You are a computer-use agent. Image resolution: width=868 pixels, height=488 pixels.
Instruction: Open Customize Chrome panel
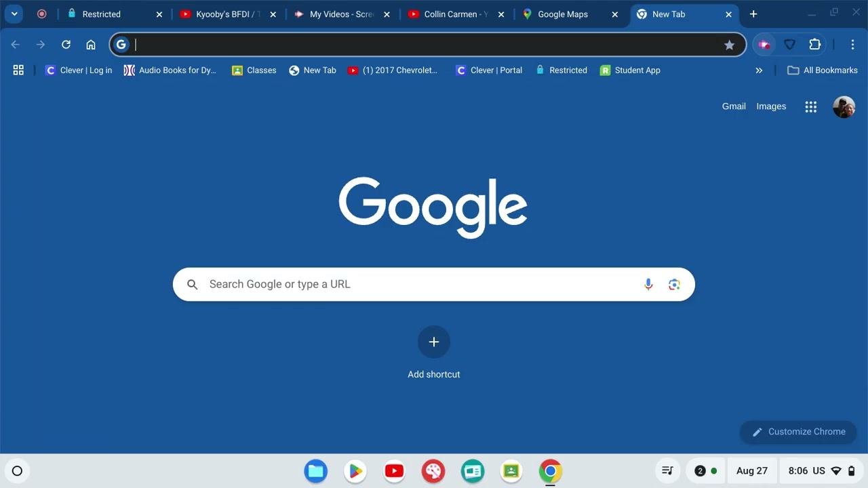tap(798, 432)
